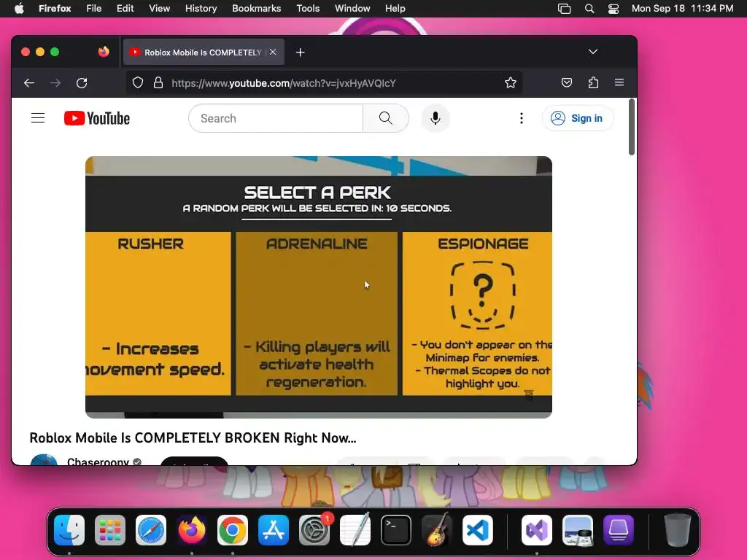Launch Safari from the Dock
The width and height of the screenshot is (747, 560).
(x=151, y=530)
